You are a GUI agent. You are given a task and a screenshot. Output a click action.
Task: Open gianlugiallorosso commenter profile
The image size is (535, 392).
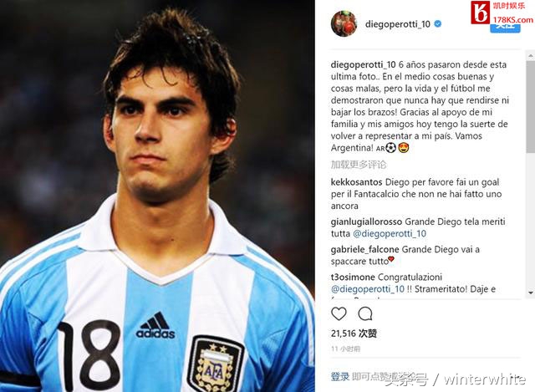(x=366, y=222)
